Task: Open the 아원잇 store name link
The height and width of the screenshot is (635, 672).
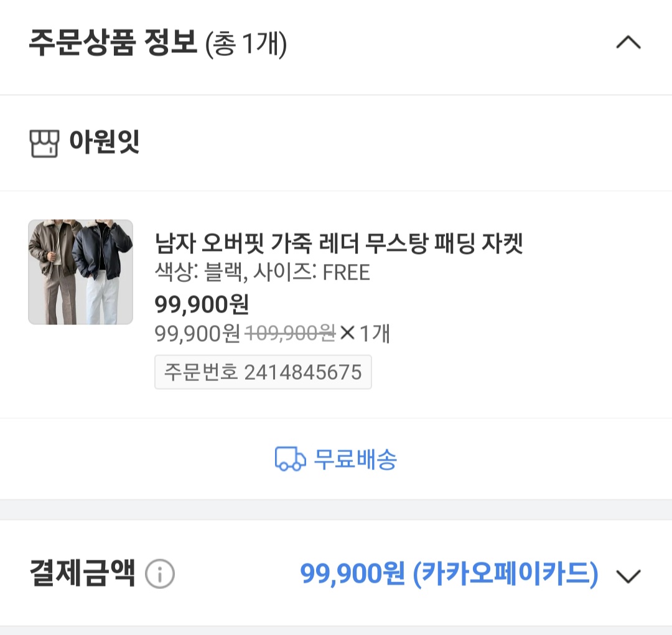Action: [x=104, y=143]
